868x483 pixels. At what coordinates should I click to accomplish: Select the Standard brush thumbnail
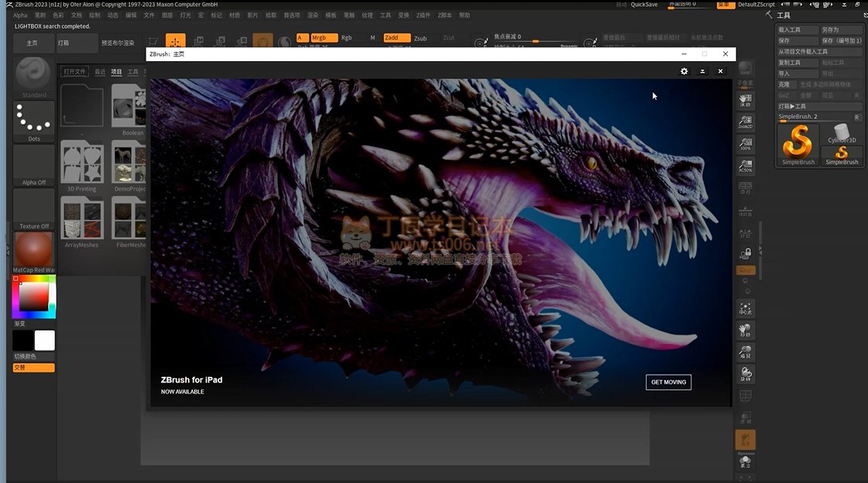(x=34, y=76)
